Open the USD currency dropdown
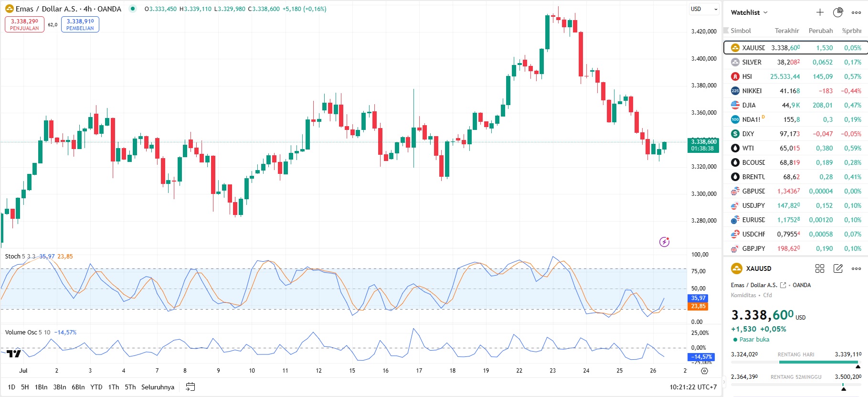The image size is (868, 397). pos(704,9)
